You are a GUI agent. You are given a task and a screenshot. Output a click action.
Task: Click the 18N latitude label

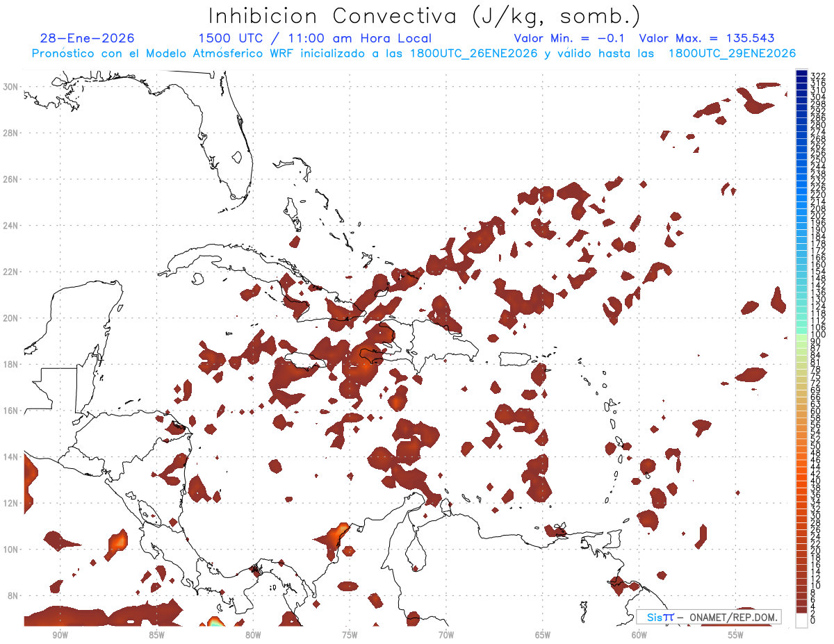tap(12, 364)
